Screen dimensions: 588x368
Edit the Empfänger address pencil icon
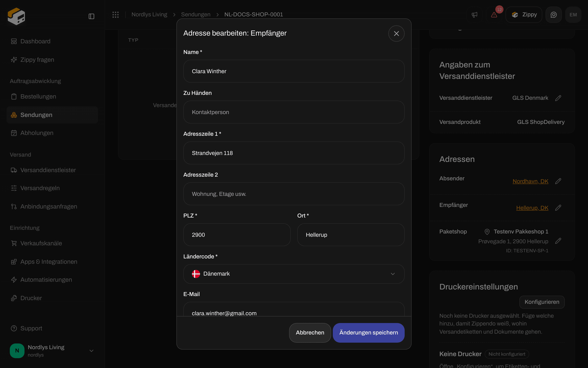pyautogui.click(x=558, y=208)
